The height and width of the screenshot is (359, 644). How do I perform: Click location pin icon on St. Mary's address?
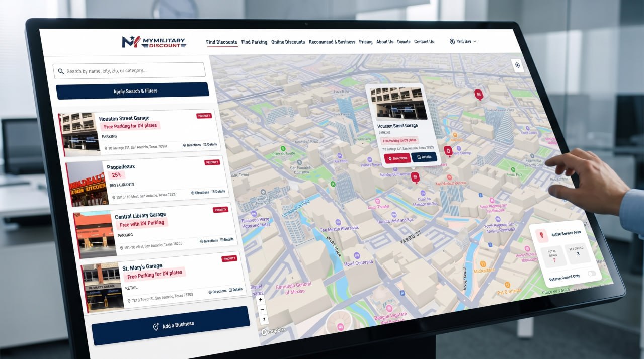pos(129,301)
